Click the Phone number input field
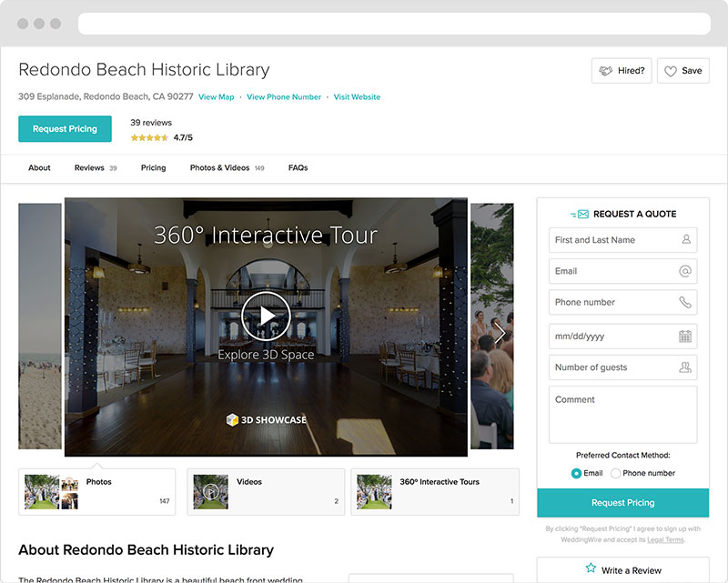The image size is (728, 583). tap(622, 302)
